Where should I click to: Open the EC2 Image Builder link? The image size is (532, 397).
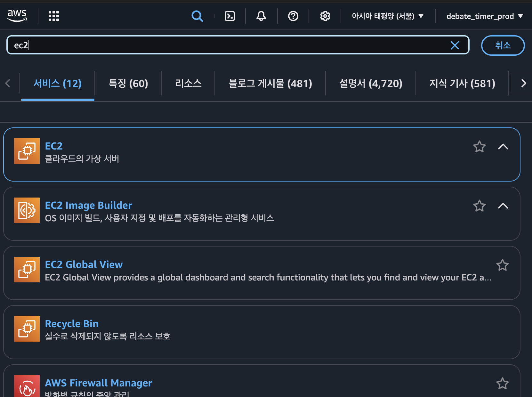point(88,205)
